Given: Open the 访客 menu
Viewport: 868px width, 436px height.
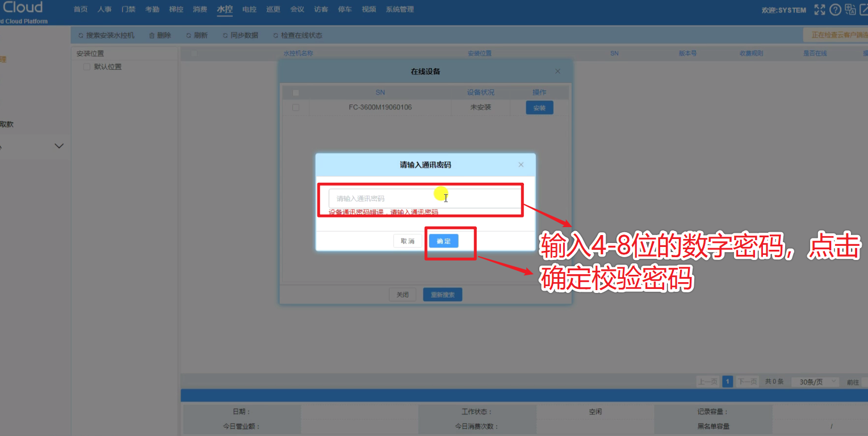Looking at the screenshot, I should (x=321, y=10).
